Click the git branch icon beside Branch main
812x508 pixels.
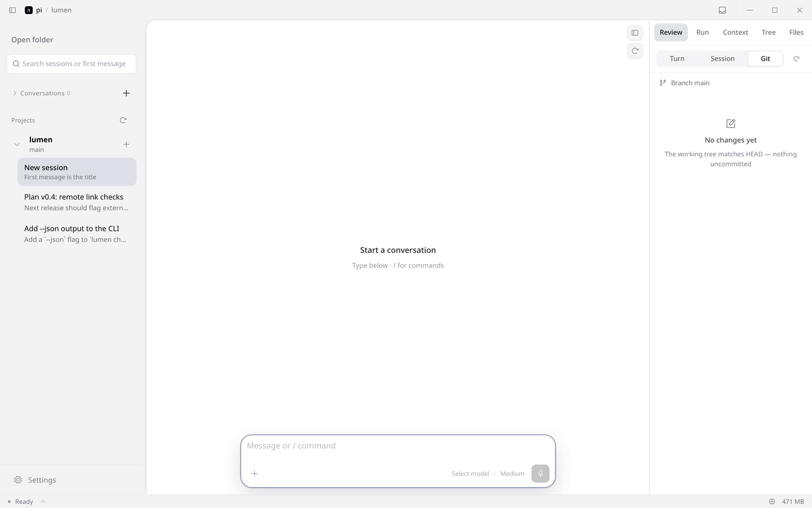pos(663,83)
